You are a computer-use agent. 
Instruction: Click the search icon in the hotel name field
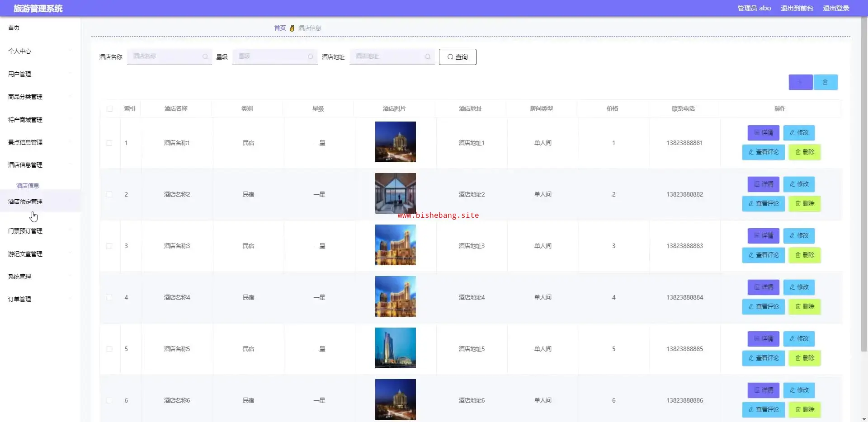coord(205,56)
